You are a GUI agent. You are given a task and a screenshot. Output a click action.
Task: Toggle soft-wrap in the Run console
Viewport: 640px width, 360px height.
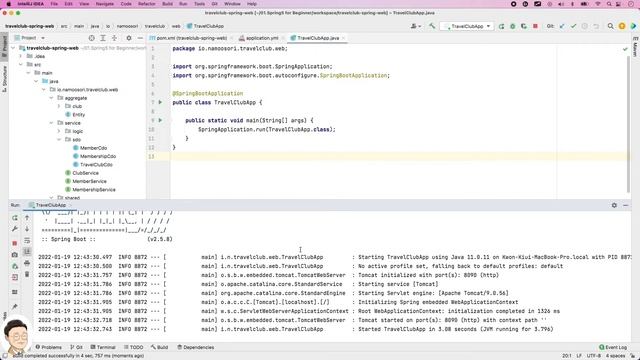(27, 240)
